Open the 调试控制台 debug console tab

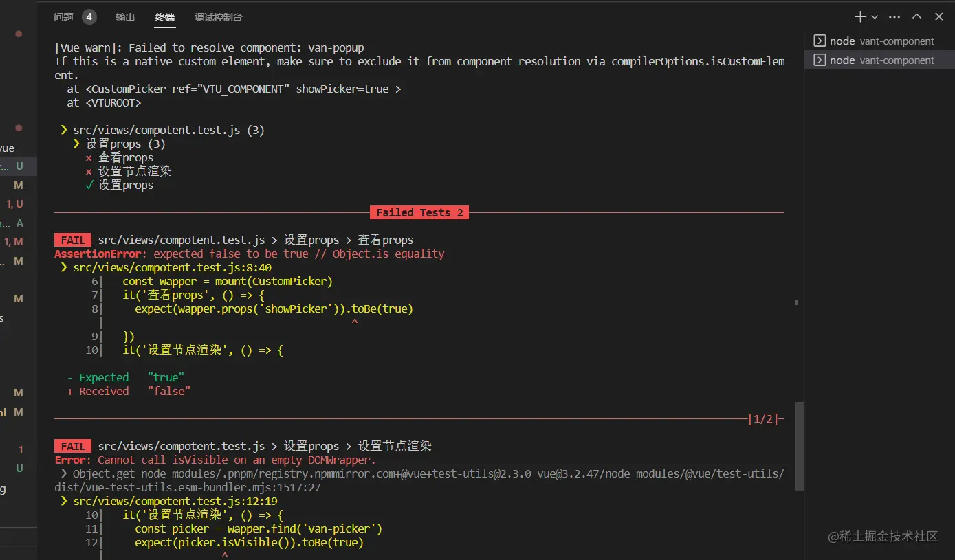(x=219, y=17)
